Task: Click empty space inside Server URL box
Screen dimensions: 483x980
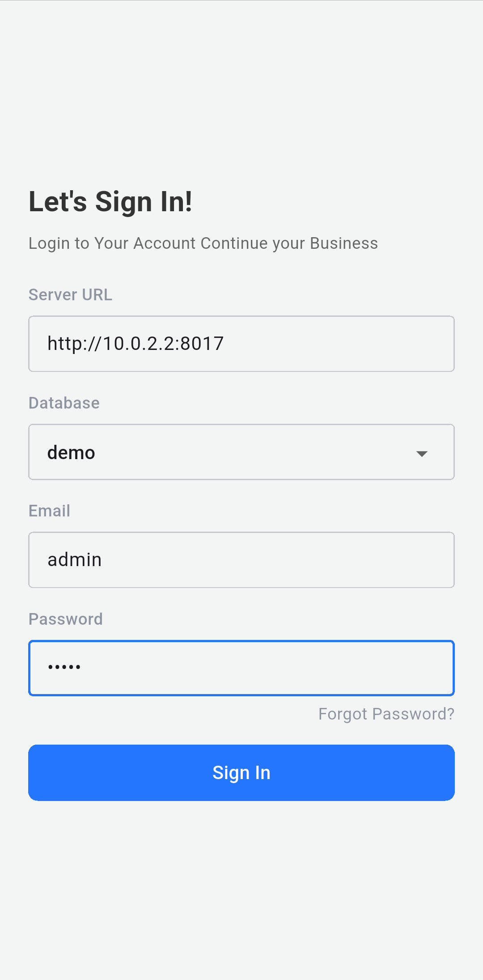Action: point(340,344)
